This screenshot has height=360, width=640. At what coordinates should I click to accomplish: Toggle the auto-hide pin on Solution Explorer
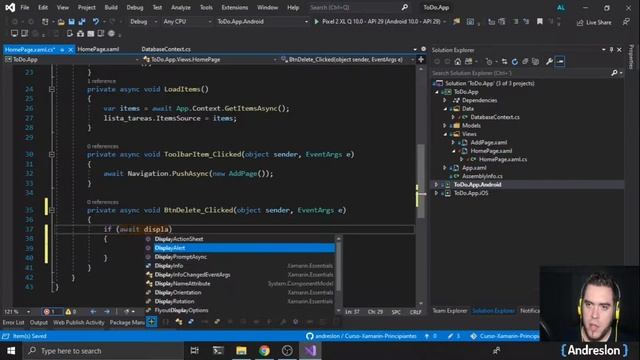coord(611,50)
